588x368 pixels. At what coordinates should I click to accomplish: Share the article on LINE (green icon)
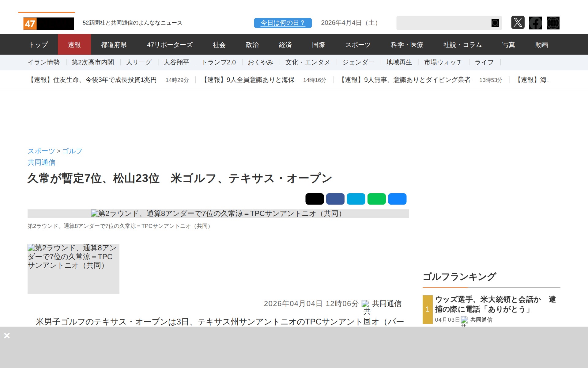click(x=376, y=199)
